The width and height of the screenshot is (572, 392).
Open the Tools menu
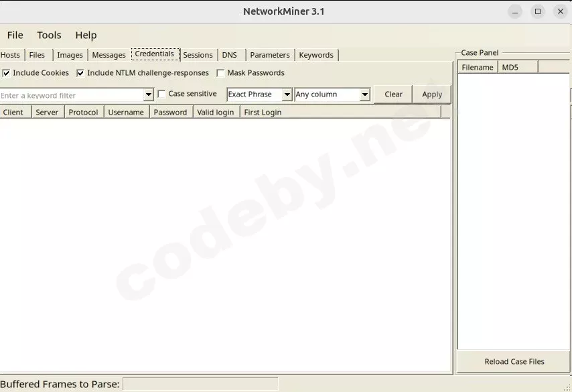[x=49, y=35]
